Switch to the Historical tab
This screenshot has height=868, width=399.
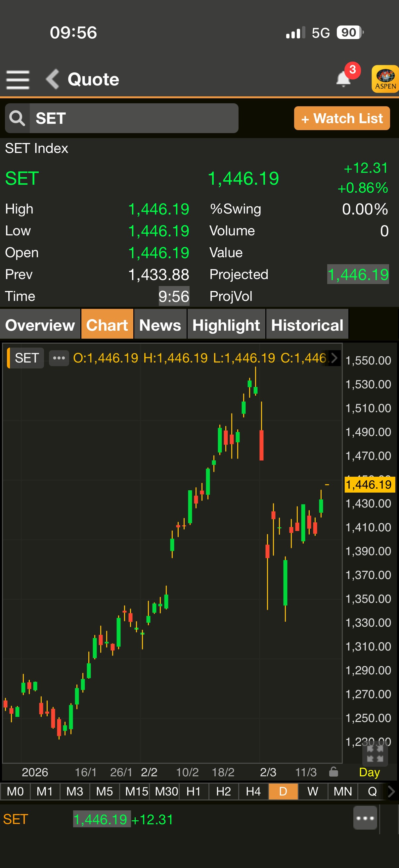pos(307,325)
